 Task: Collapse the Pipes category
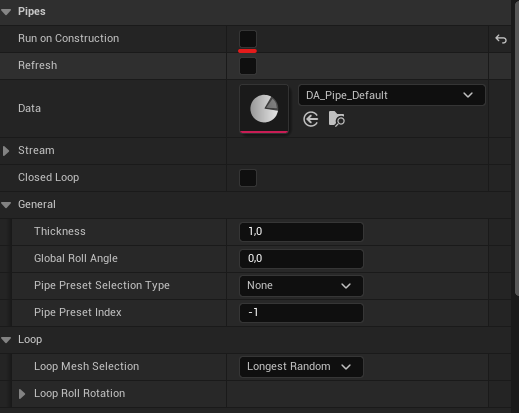pos(6,12)
